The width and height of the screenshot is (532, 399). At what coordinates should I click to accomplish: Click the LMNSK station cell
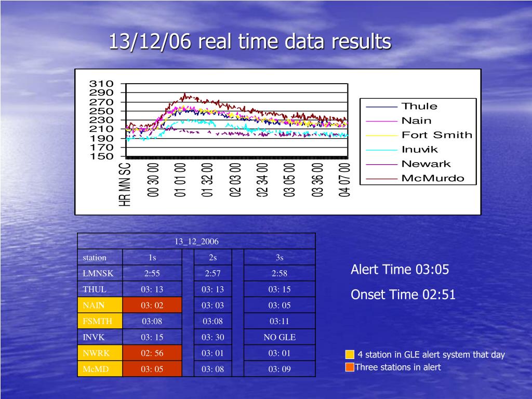tap(100, 273)
